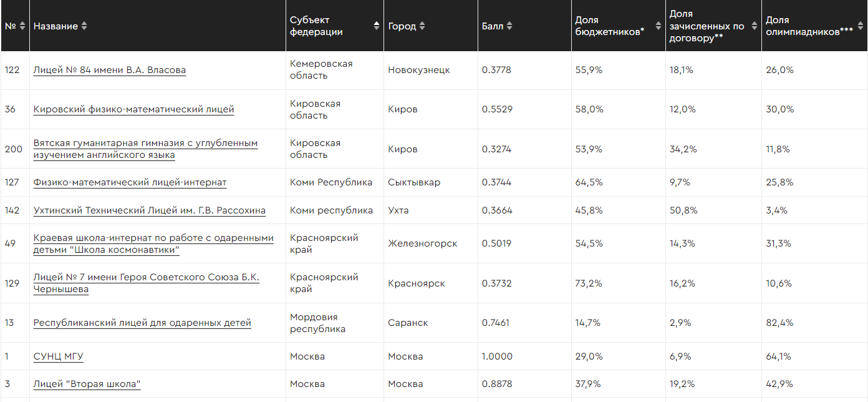Open Республиканский лицей для одаренных детей

(x=142, y=323)
